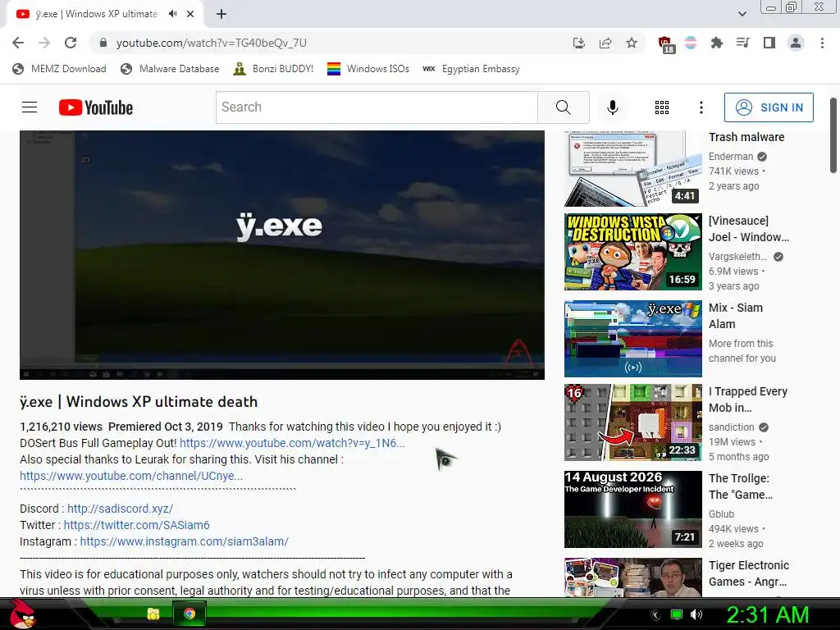This screenshot has height=630, width=840.
Task: Reload the YouTube page
Action: [x=71, y=43]
